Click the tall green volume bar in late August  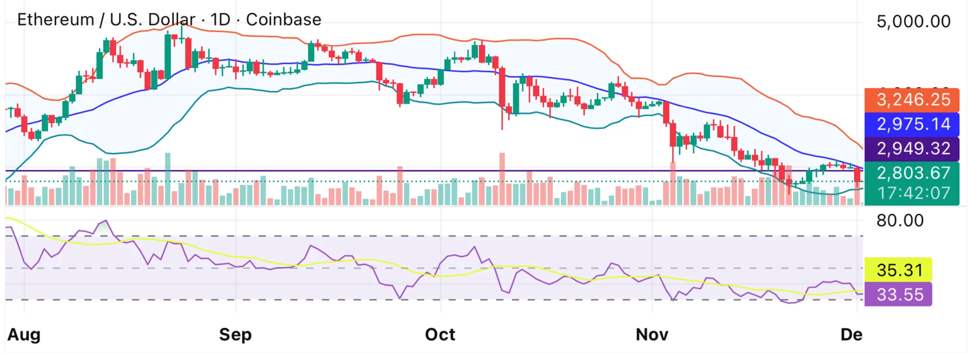pyautogui.click(x=168, y=178)
